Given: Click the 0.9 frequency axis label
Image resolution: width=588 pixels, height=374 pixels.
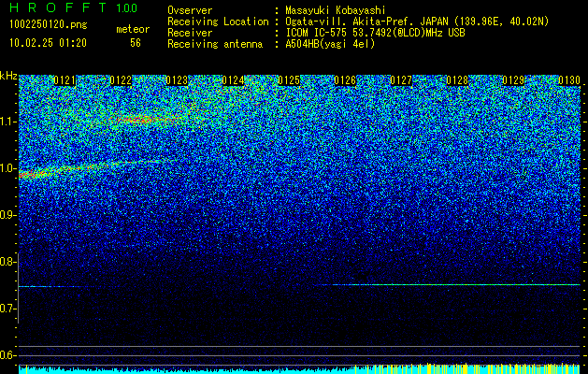Looking at the screenshot, I should [7, 215].
